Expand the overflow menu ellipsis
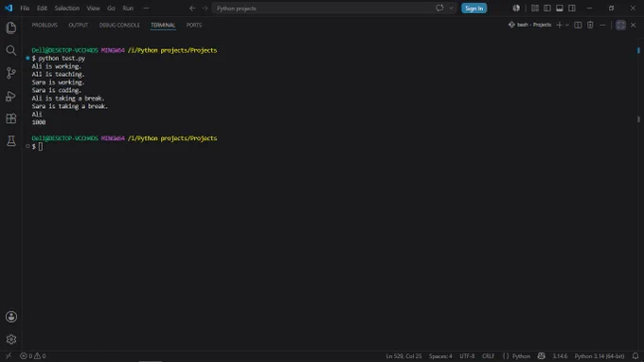 (146, 9)
